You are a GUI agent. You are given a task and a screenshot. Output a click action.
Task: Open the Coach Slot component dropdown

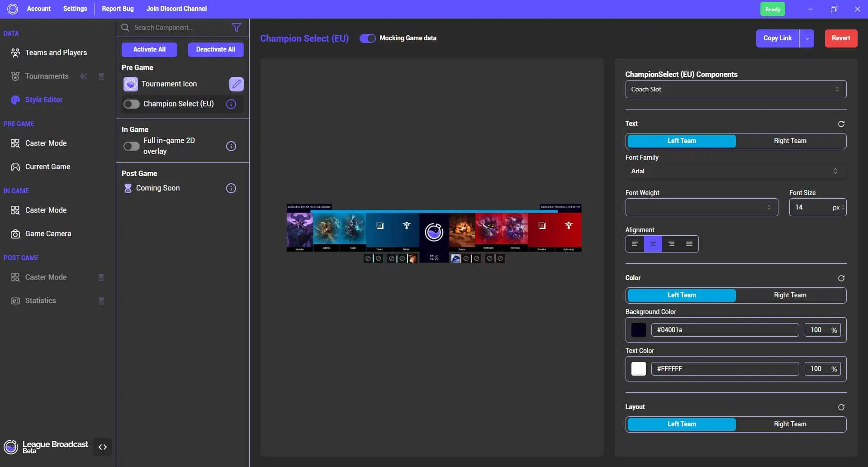coord(735,90)
